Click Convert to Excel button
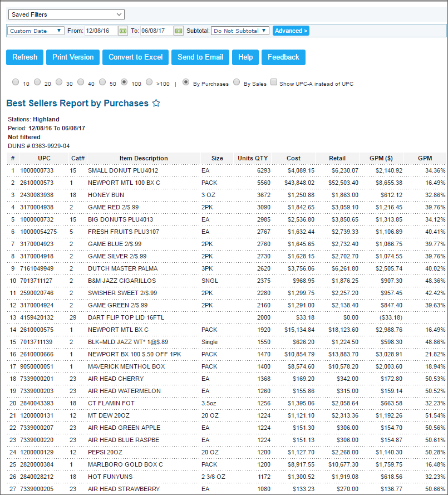The image size is (448, 495). tap(135, 57)
